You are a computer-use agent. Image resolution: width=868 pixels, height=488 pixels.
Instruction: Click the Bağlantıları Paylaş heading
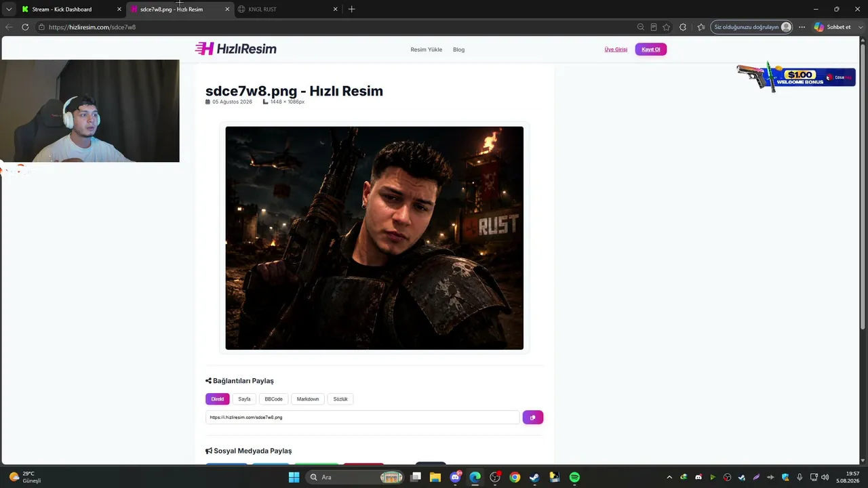(x=239, y=381)
